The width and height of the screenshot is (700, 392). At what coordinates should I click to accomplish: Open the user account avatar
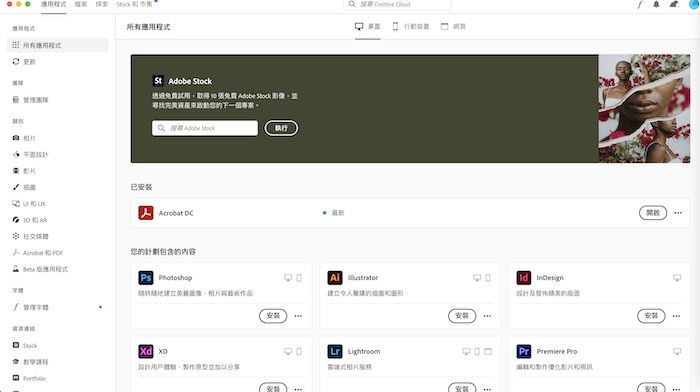pyautogui.click(x=694, y=4)
